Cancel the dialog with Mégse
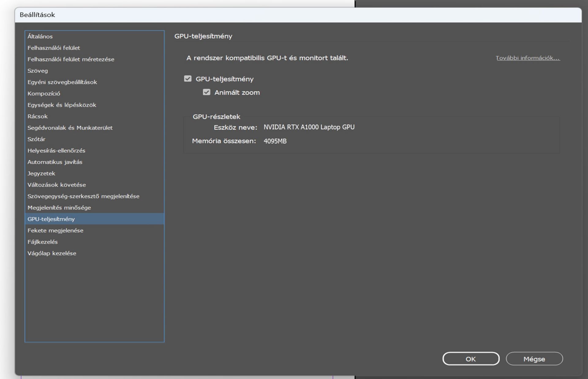 (x=534, y=359)
